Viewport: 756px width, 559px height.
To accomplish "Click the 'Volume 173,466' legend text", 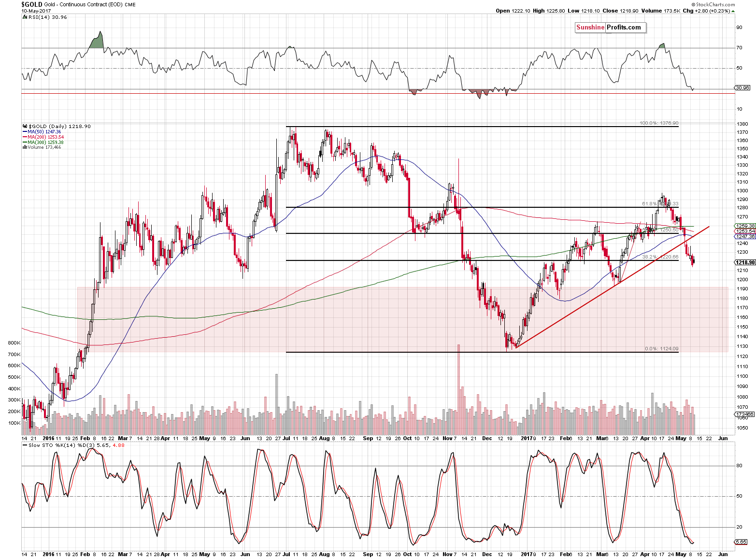I will (x=44, y=147).
